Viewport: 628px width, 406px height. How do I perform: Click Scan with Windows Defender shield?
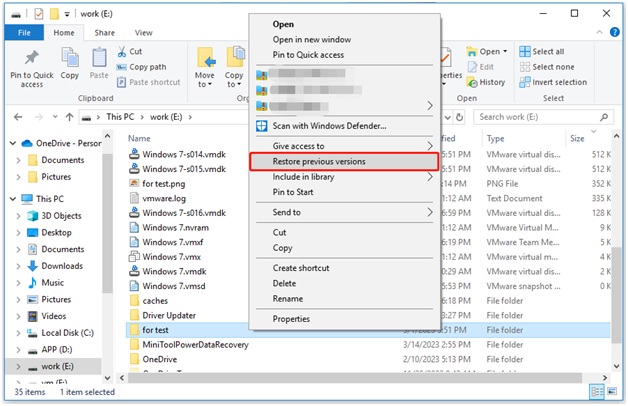point(263,126)
